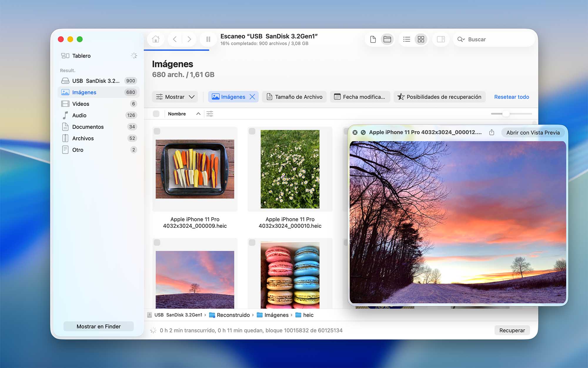Viewport: 588px width, 368px height.
Task: Pause the scan
Action: [x=208, y=39]
